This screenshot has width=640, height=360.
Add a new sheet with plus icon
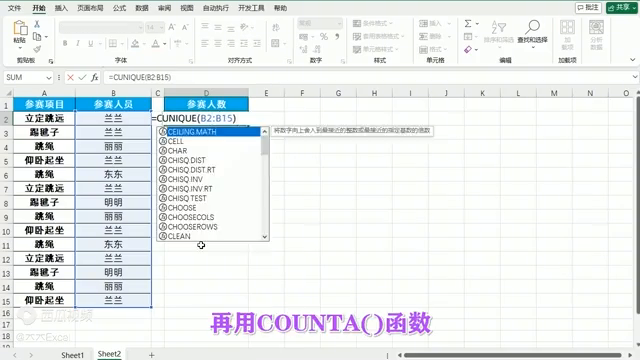coord(151,355)
